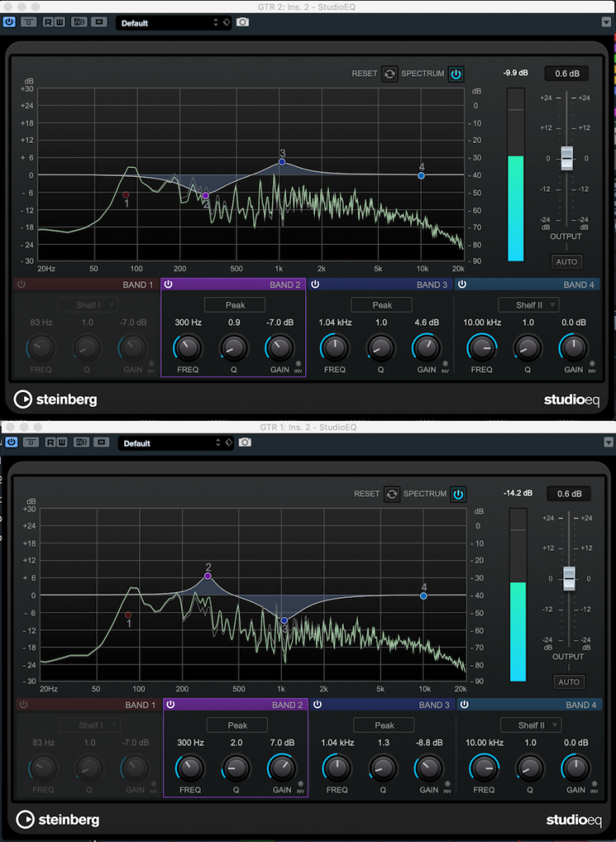Toggle SPECTRUM display in GTR 1 EQ
The height and width of the screenshot is (842, 616).
point(458,494)
